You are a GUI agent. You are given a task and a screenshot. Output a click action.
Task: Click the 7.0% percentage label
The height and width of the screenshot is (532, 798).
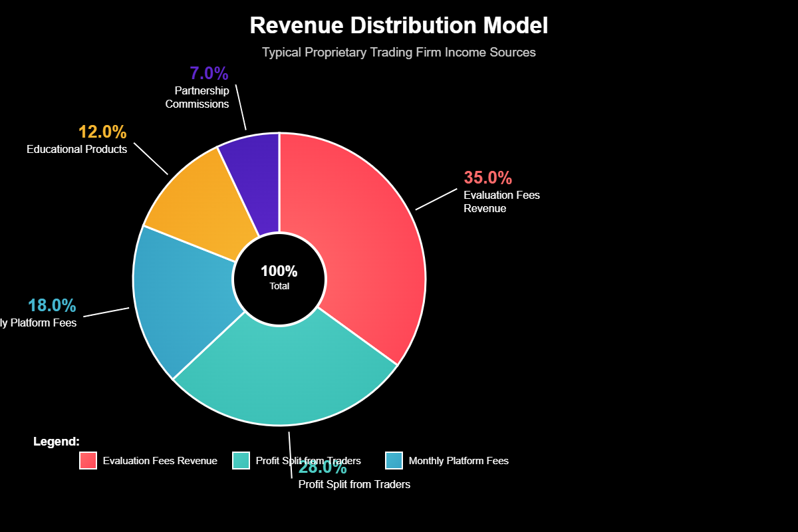(x=209, y=73)
